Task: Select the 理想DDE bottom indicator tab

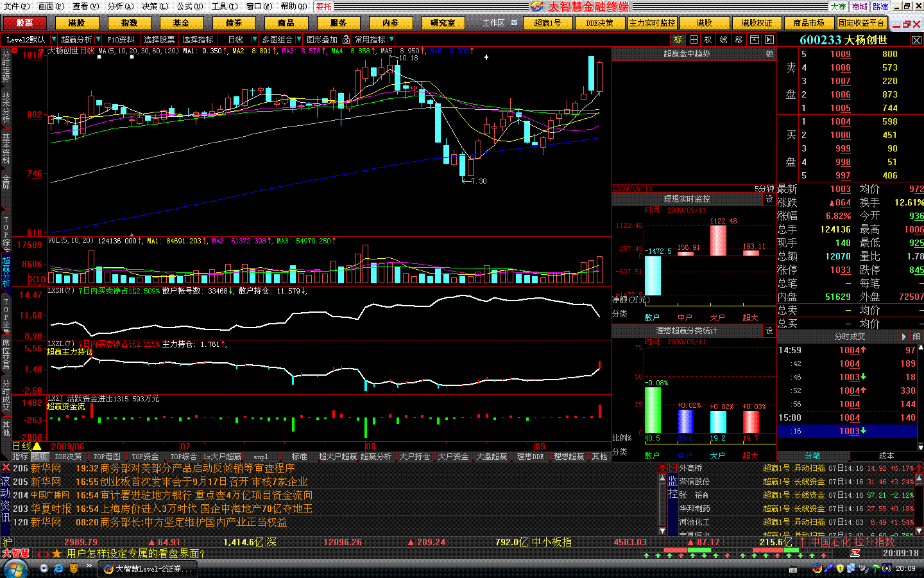Action: coord(530,457)
